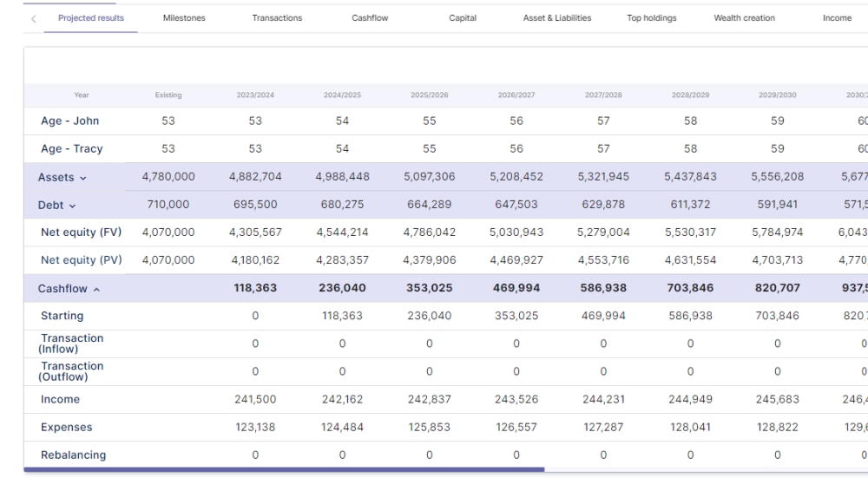
Task: Select the Existing column header
Action: pyautogui.click(x=168, y=95)
